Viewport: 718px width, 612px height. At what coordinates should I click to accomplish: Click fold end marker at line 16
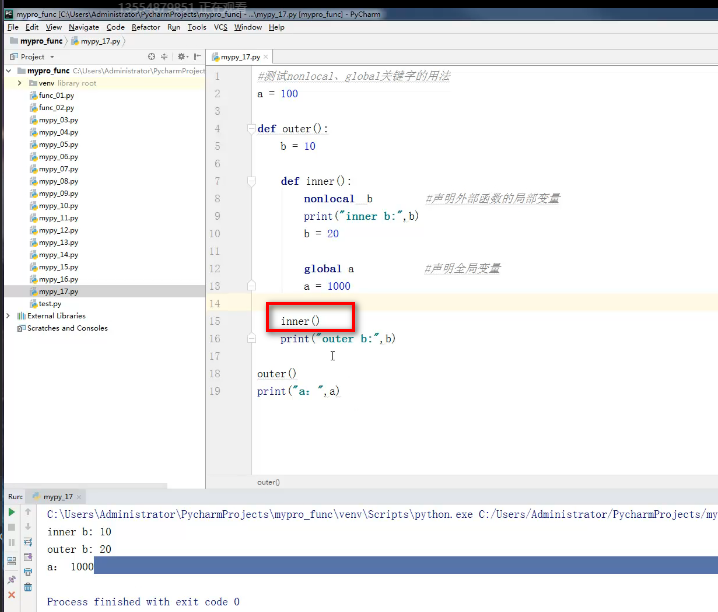(x=251, y=339)
